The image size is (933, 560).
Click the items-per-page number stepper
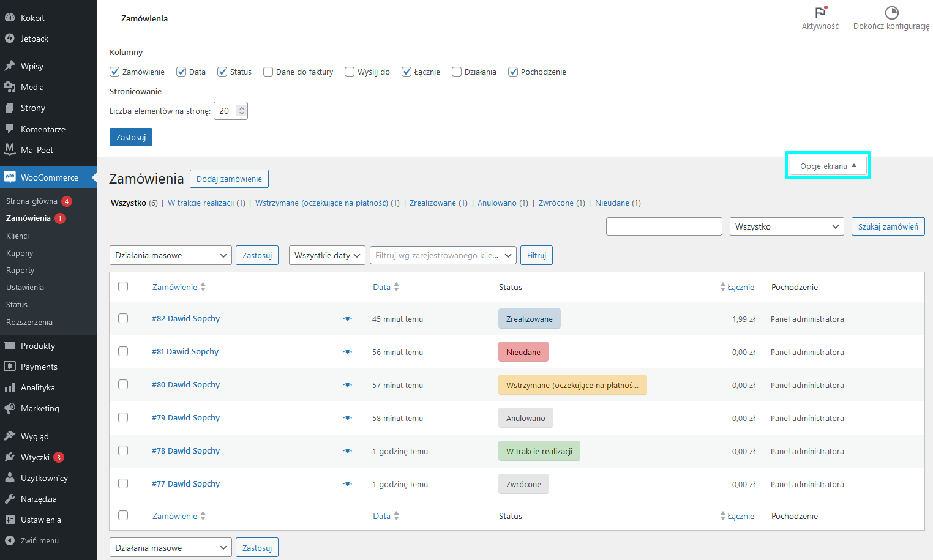click(242, 111)
